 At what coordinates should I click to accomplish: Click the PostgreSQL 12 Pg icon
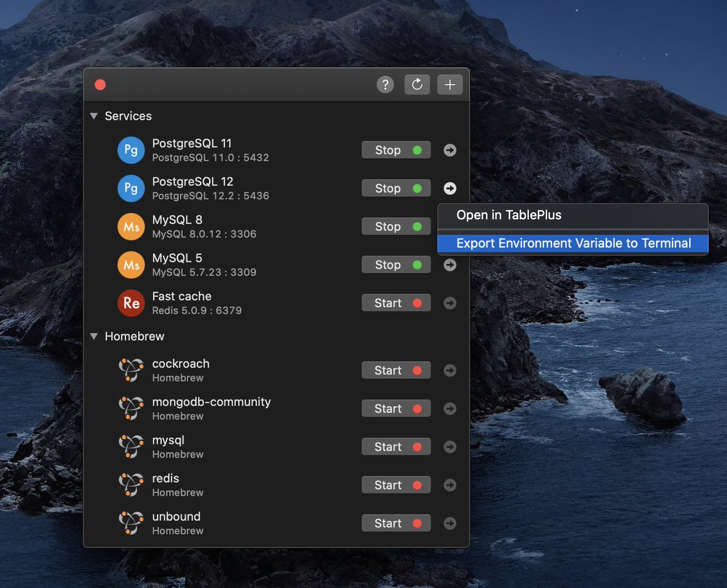pyautogui.click(x=131, y=188)
